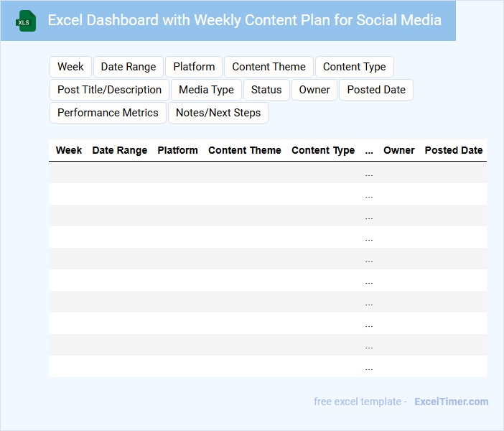Click the Content Type tag
The height and width of the screenshot is (431, 504).
coord(354,67)
